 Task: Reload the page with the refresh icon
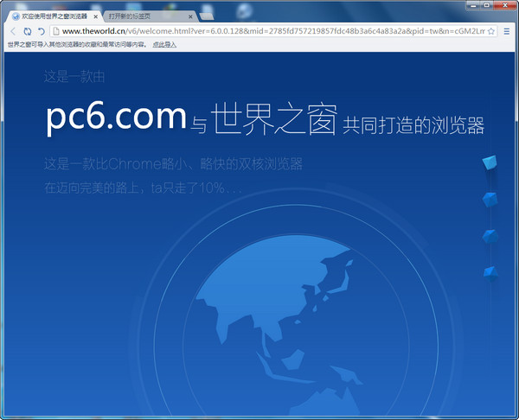coord(28,31)
